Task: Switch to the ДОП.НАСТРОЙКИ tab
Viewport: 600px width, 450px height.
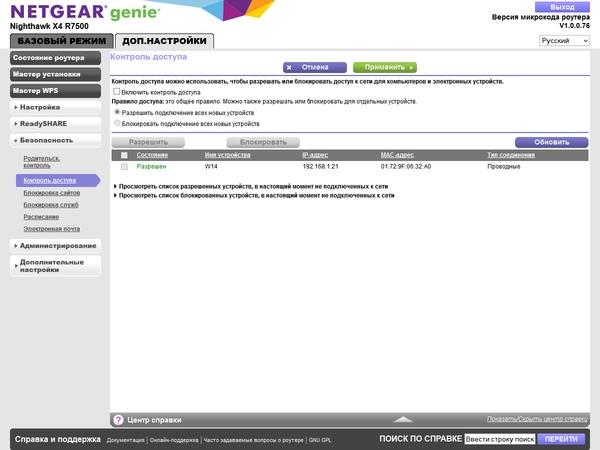Action: (x=164, y=41)
